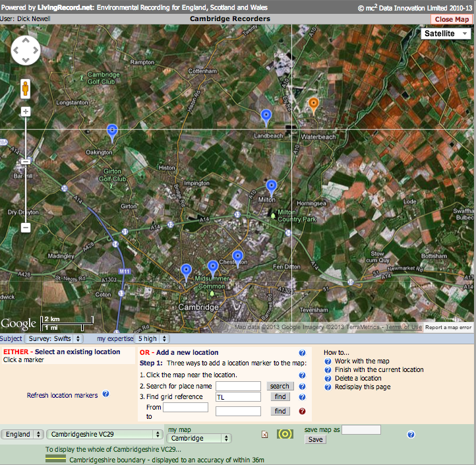Image resolution: width=476 pixels, height=465 pixels.
Task: Click help icon for Work with the map
Action: pos(328,361)
